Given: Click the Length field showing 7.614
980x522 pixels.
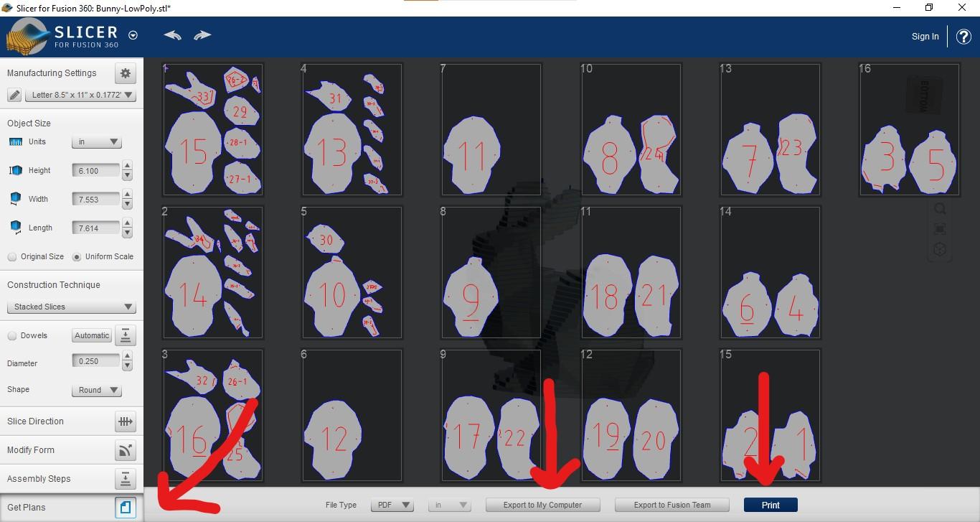Looking at the screenshot, I should pyautogui.click(x=95, y=228).
